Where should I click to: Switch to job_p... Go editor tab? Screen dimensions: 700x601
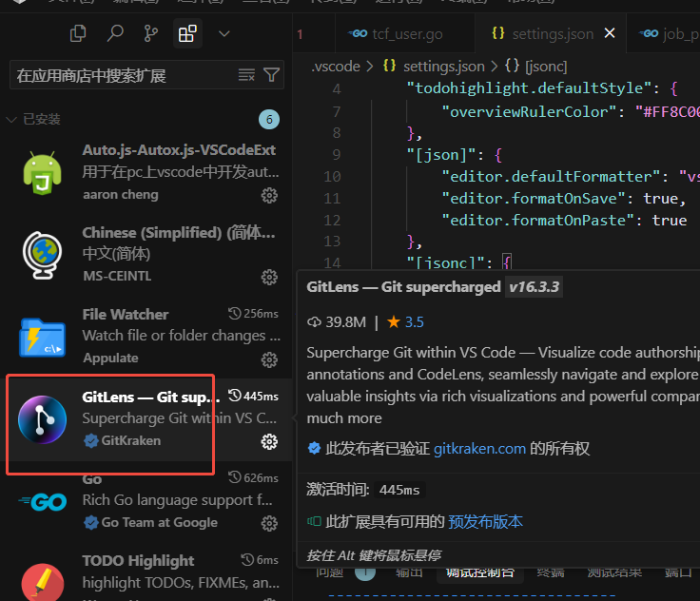click(664, 34)
